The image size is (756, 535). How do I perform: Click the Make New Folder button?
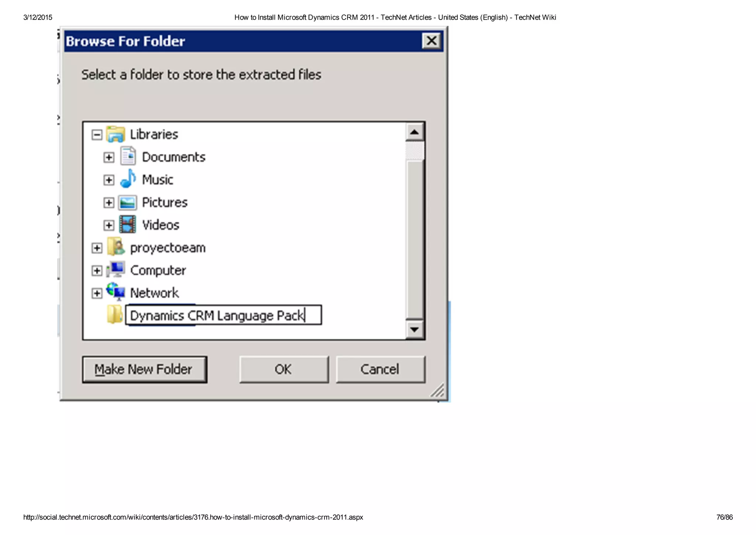(144, 369)
